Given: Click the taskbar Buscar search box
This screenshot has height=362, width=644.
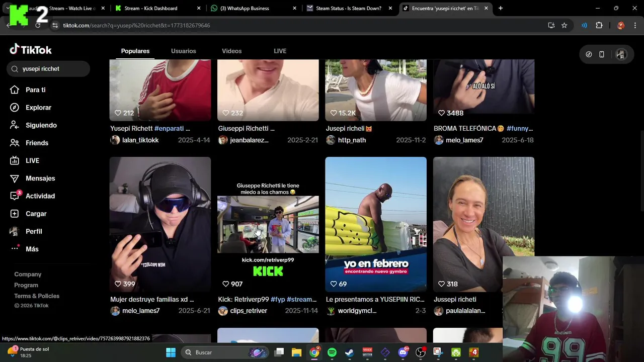Looking at the screenshot, I should click(x=226, y=352).
